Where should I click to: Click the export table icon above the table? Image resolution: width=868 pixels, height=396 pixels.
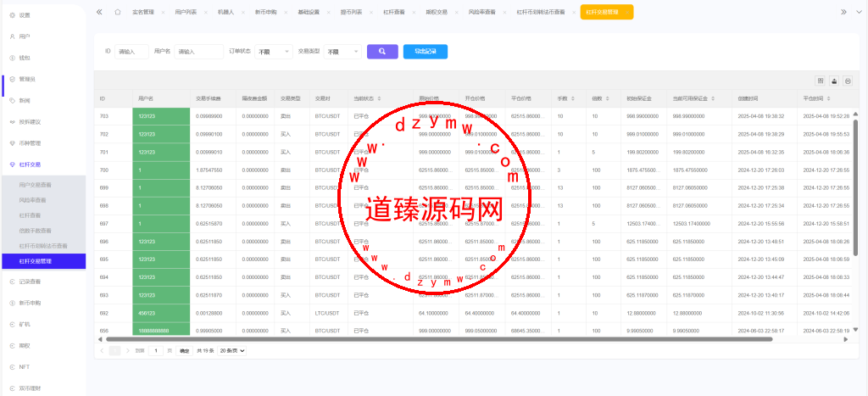[x=834, y=81]
